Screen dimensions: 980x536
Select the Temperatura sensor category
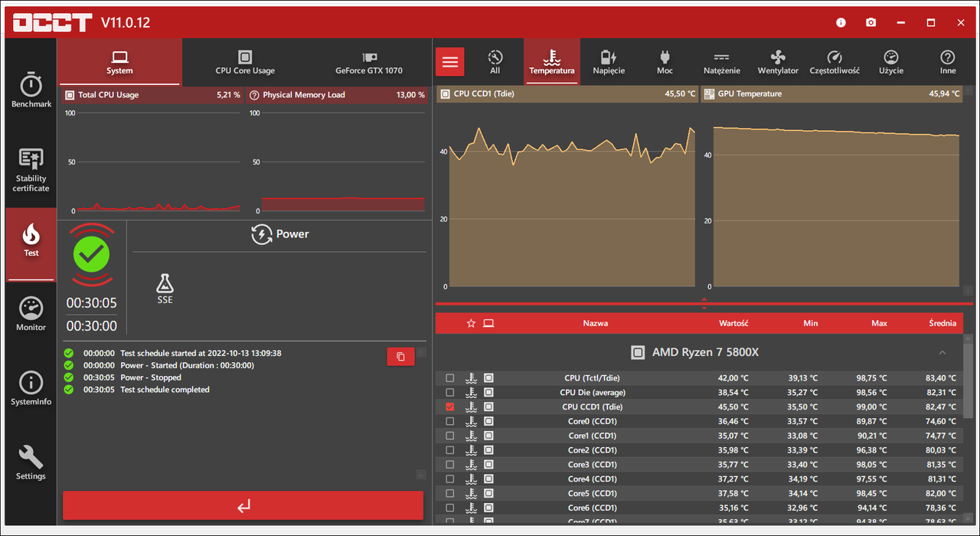pos(552,62)
